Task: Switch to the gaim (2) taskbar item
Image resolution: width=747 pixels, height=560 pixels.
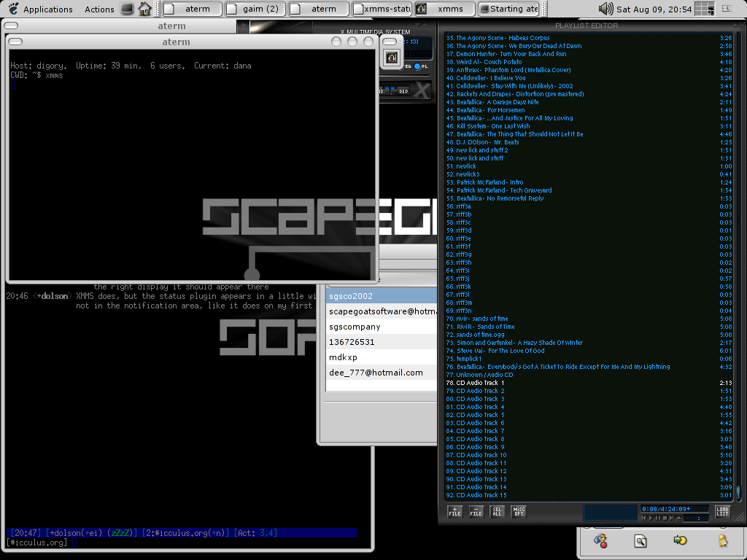Action: 255,9
